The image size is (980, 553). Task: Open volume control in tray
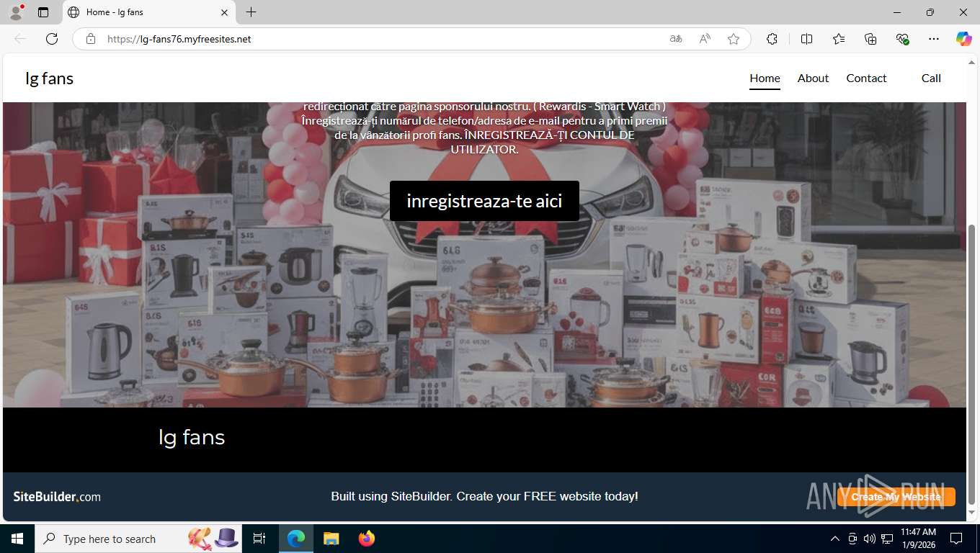(x=870, y=539)
